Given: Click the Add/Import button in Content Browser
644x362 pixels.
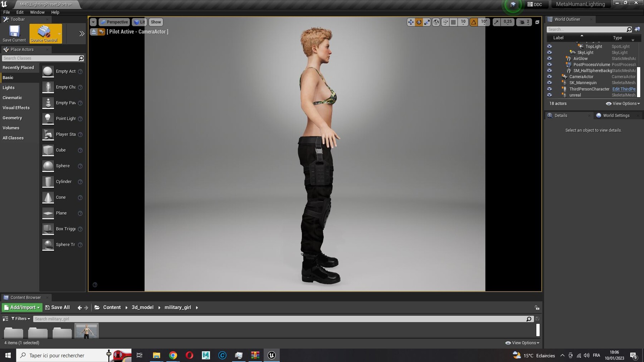Looking at the screenshot, I should point(22,307).
